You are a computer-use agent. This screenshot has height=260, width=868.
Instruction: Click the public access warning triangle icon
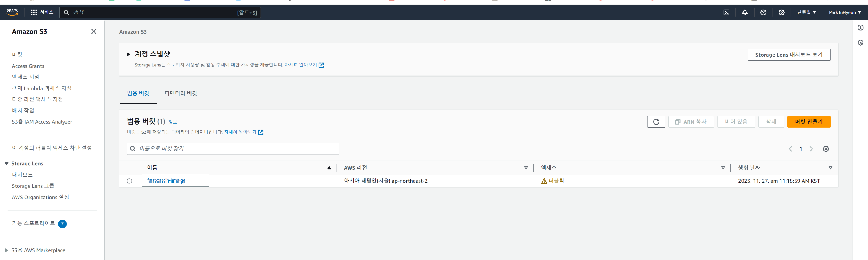543,181
